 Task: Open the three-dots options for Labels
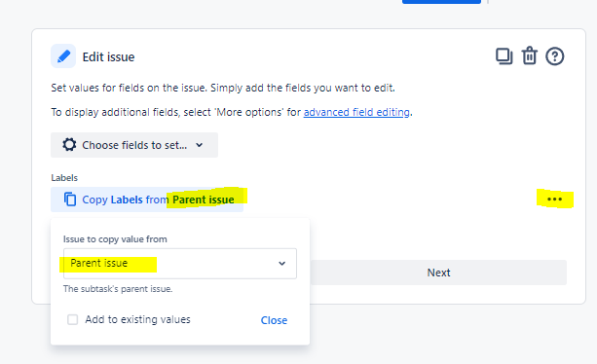[x=554, y=199]
